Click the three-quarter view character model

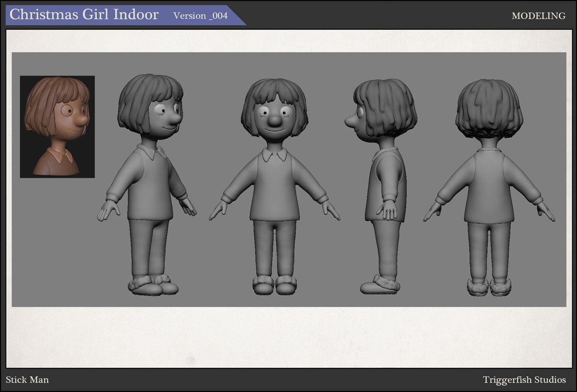coord(147,185)
